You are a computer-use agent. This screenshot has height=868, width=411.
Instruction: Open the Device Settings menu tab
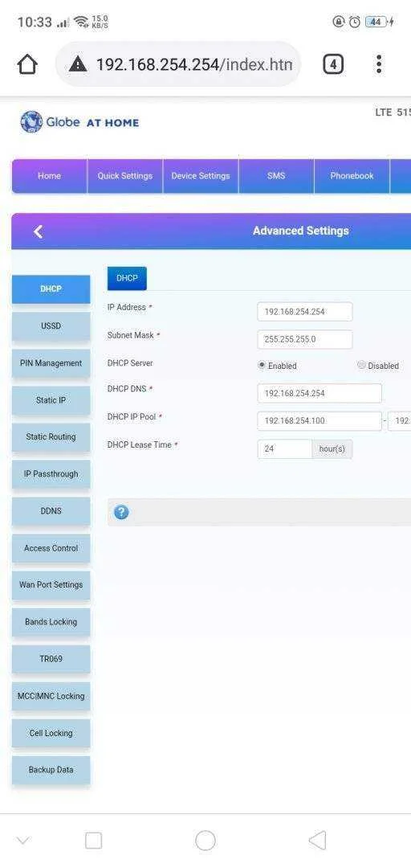pyautogui.click(x=200, y=176)
